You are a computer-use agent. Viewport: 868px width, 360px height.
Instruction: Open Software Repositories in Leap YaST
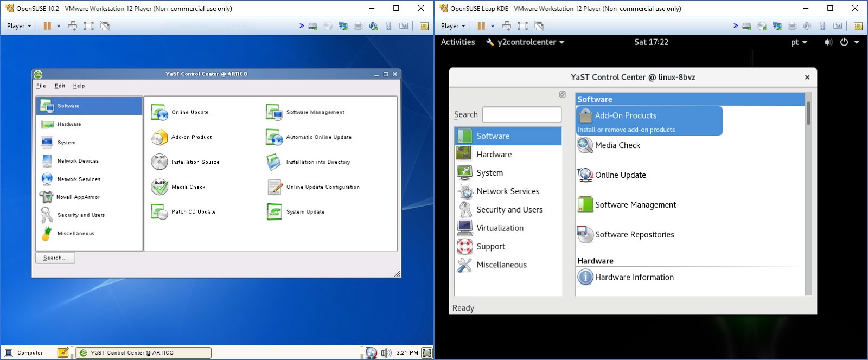tap(626, 235)
